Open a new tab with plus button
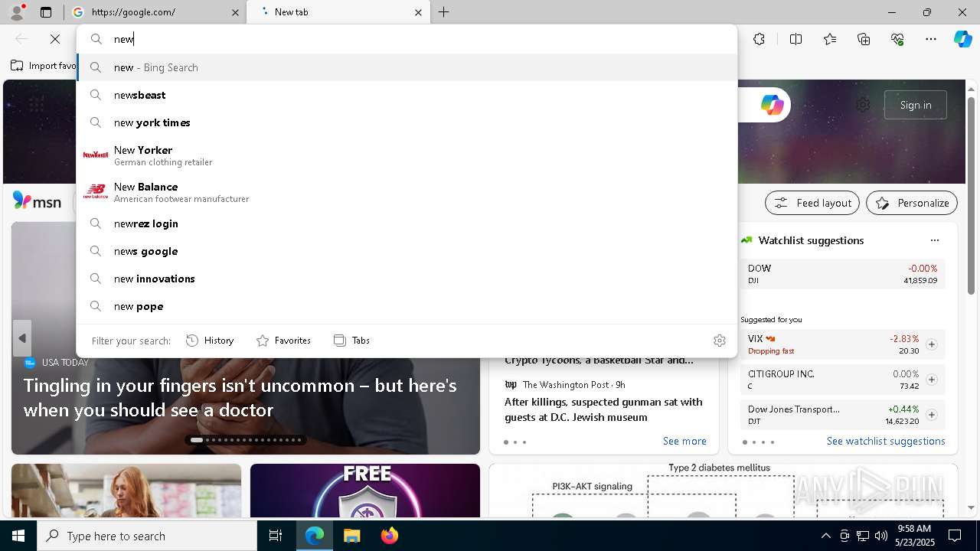Screen dimensions: 980x551 tap(444, 12)
